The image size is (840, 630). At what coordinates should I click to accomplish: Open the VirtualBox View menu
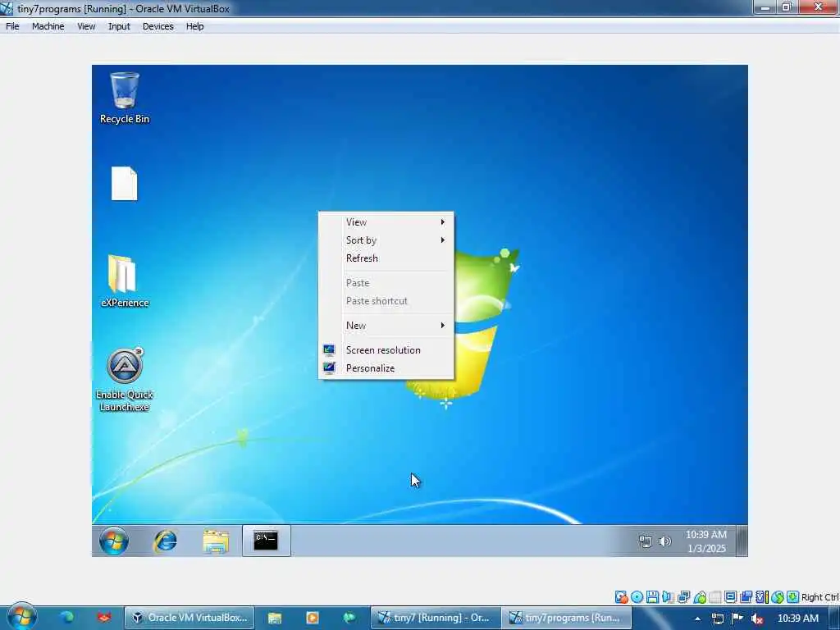(x=86, y=26)
